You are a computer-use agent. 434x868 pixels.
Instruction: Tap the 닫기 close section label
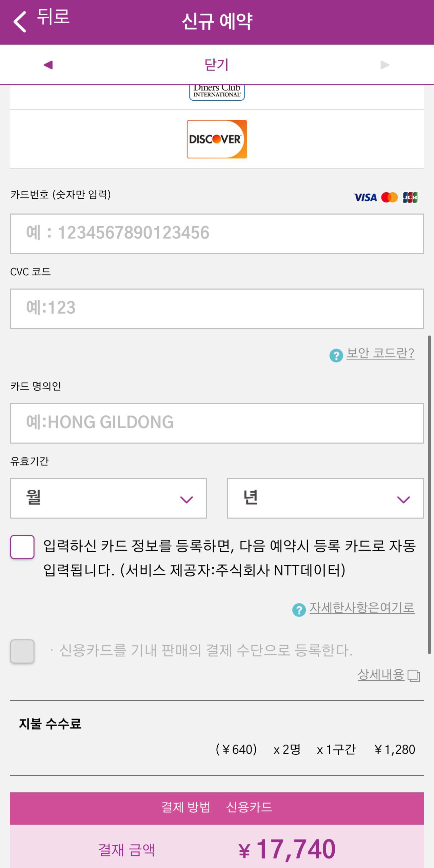click(x=217, y=64)
